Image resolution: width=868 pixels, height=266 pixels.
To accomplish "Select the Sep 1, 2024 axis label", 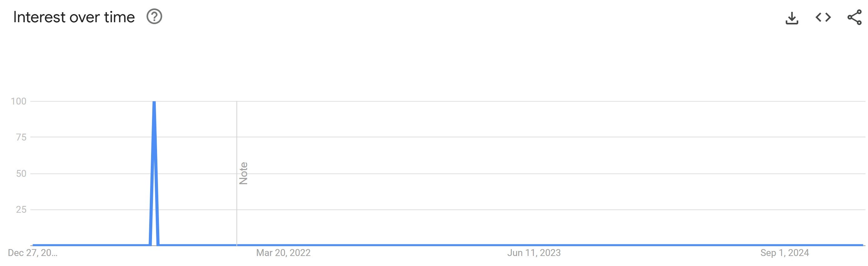I will [x=785, y=253].
